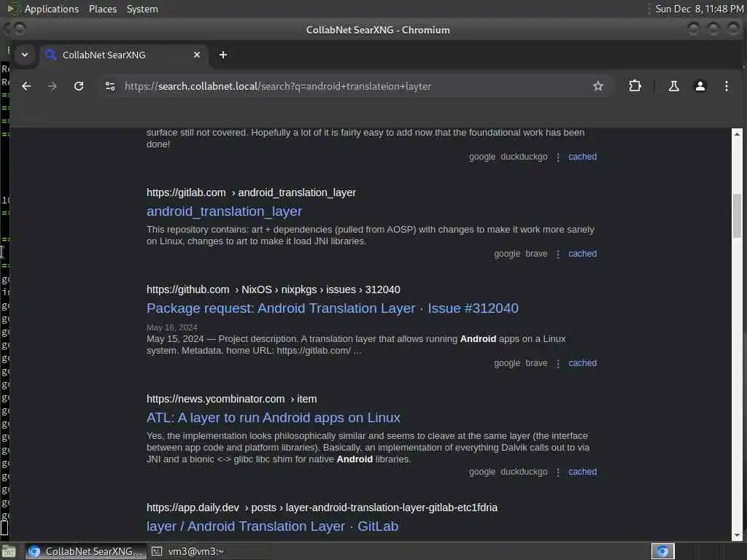Click 'duckduckgo' engine label on ycombinator result
This screenshot has height=560, width=747.
(x=524, y=472)
